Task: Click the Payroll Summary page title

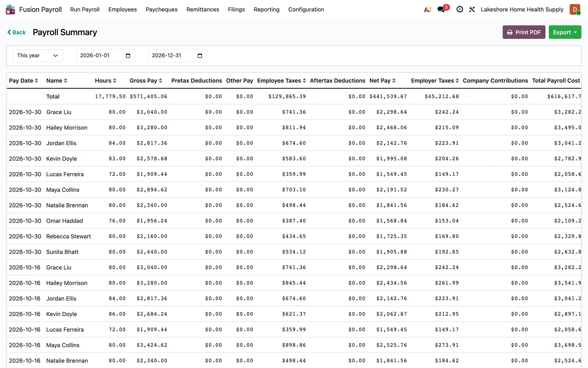Action: [65, 32]
